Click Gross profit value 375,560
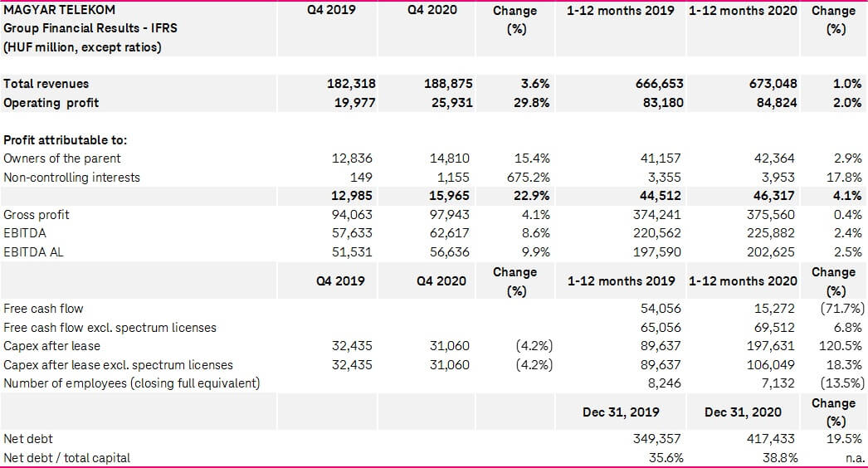 771,214
